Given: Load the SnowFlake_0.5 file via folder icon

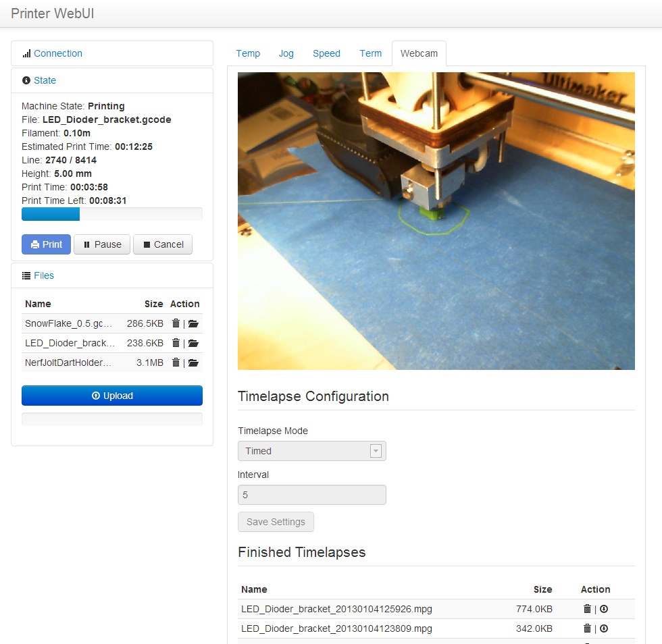Looking at the screenshot, I should [x=193, y=323].
